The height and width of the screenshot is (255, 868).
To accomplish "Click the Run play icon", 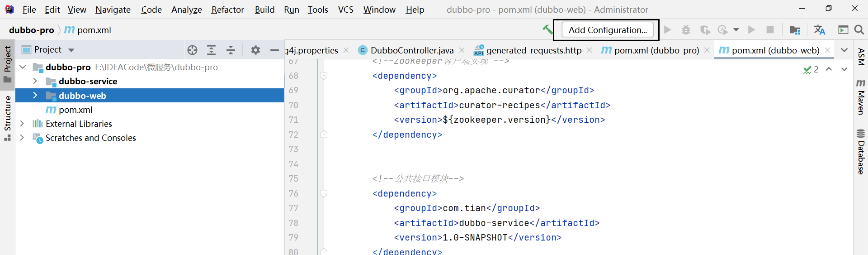I will coord(667,30).
